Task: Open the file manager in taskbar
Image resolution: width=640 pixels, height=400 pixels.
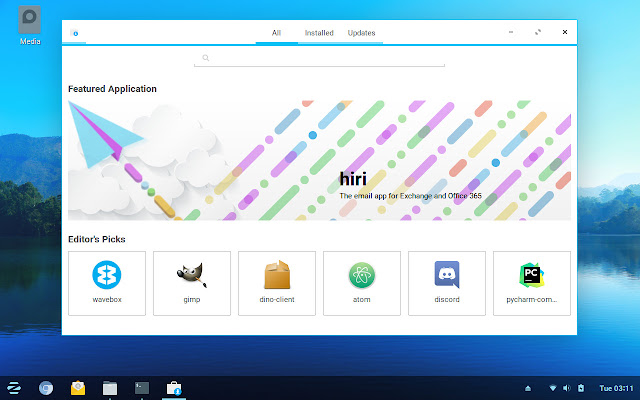Action: pyautogui.click(x=110, y=388)
